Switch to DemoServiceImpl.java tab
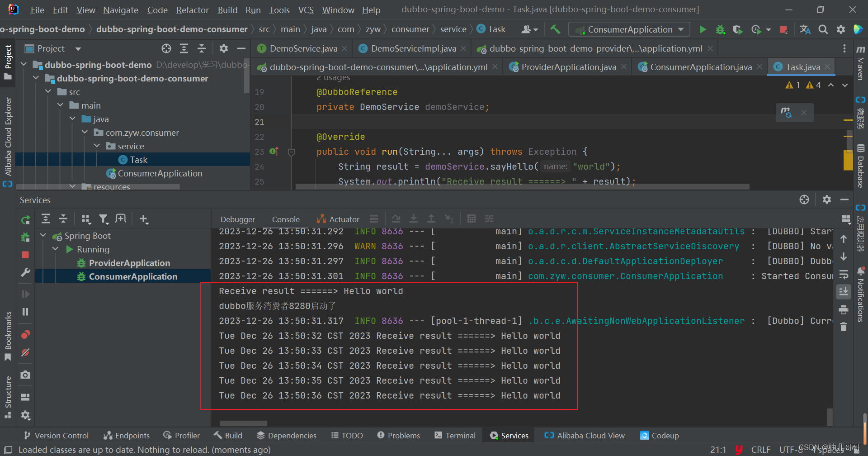This screenshot has width=868, height=456. 413,48
